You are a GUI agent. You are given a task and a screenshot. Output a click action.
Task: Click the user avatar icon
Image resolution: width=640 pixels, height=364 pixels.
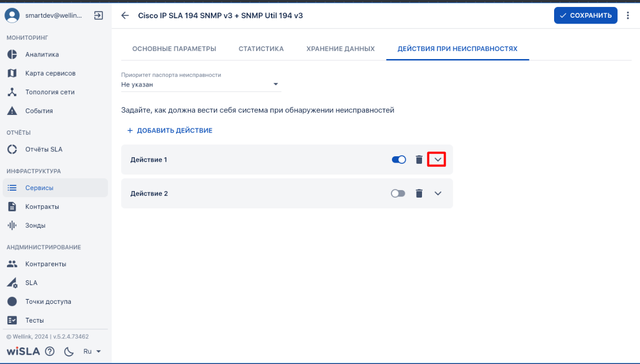tap(12, 16)
